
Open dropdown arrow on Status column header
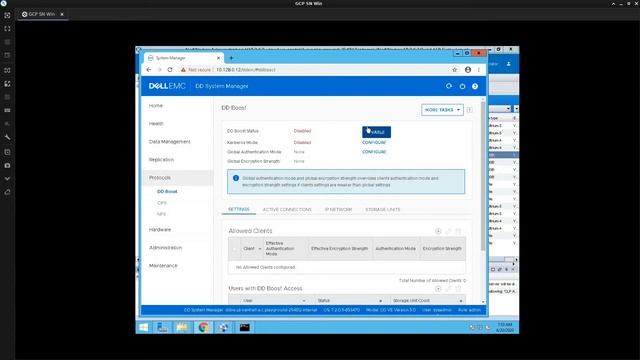tap(380, 301)
